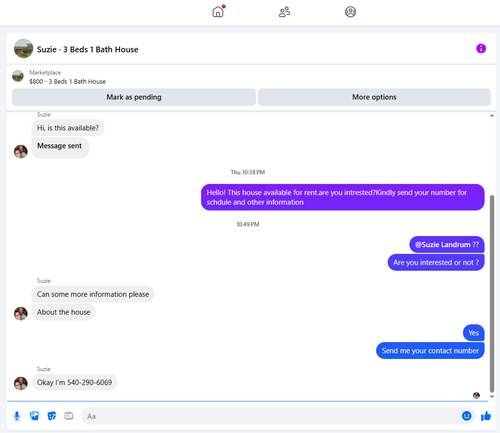The height and width of the screenshot is (433, 500).
Task: Open the People icon in top navigation
Action: tap(284, 12)
